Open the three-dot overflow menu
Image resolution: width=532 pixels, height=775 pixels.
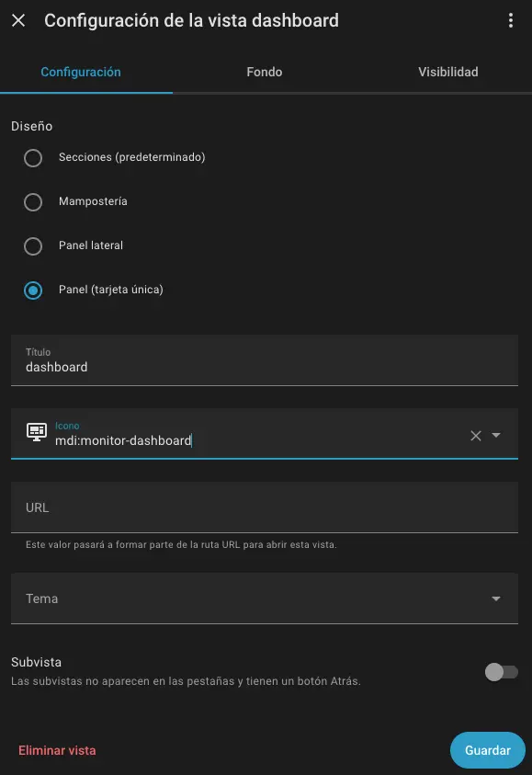[x=511, y=19]
